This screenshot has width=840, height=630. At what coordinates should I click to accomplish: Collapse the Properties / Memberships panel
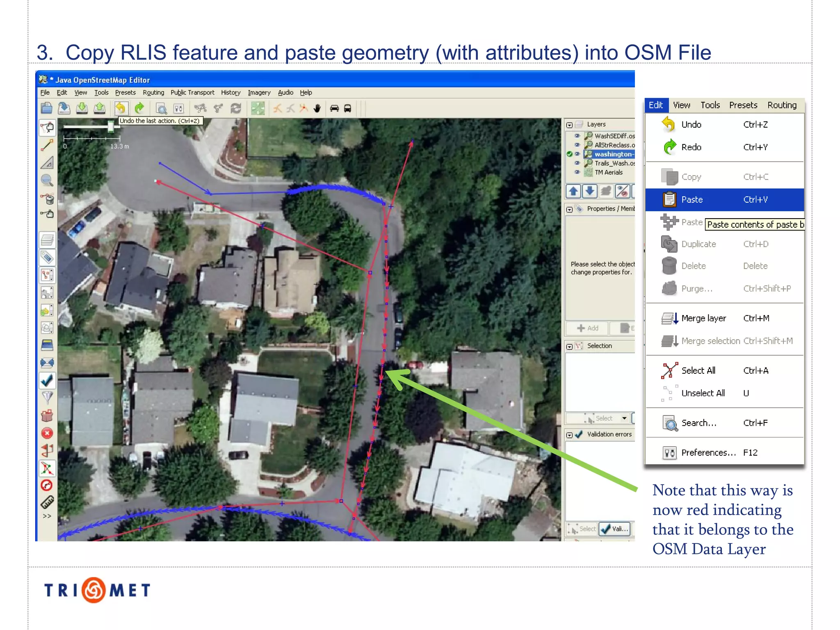tap(569, 209)
